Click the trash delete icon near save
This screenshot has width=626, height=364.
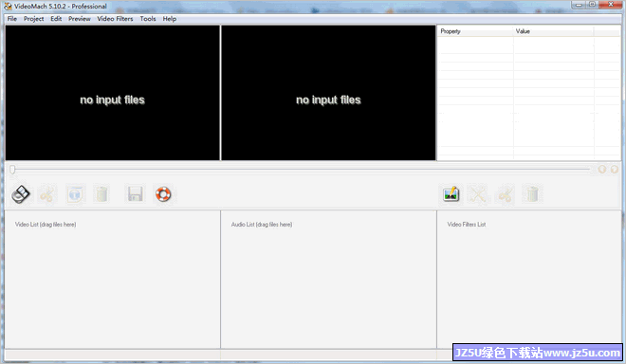[x=101, y=194]
